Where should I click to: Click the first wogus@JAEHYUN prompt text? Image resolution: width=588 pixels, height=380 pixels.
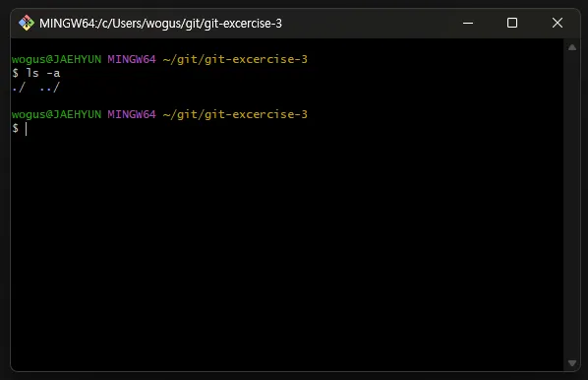tap(56, 59)
